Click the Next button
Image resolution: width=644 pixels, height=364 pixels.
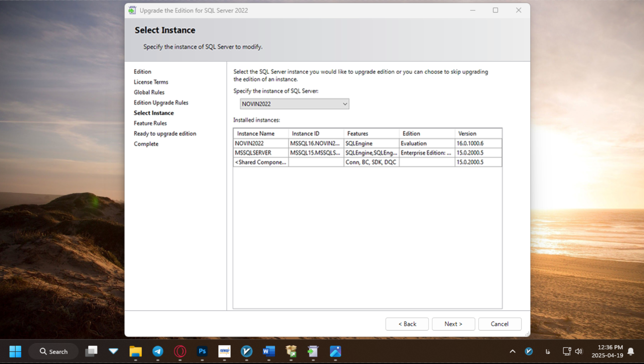(x=453, y=324)
